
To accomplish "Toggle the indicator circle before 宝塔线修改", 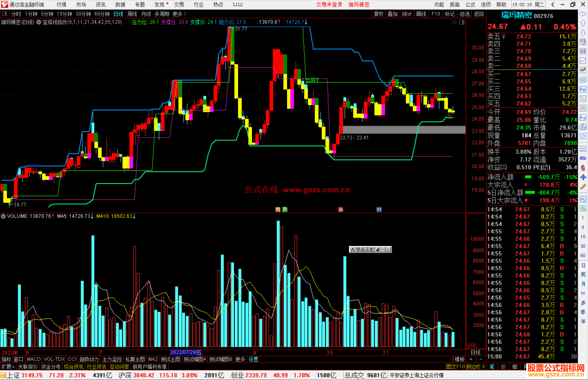I will point(39,22).
